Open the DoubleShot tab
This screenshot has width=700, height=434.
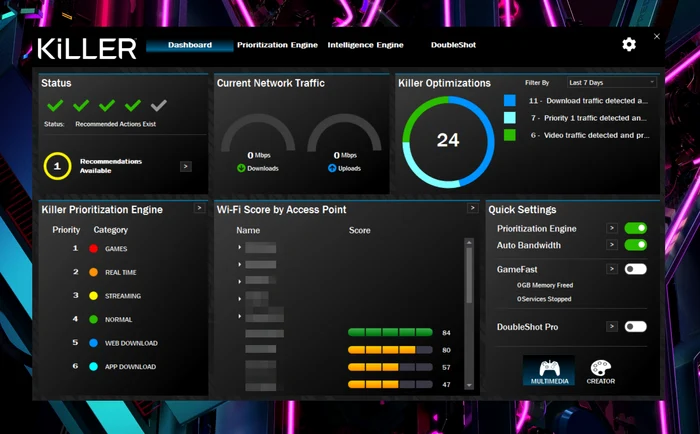click(x=453, y=45)
